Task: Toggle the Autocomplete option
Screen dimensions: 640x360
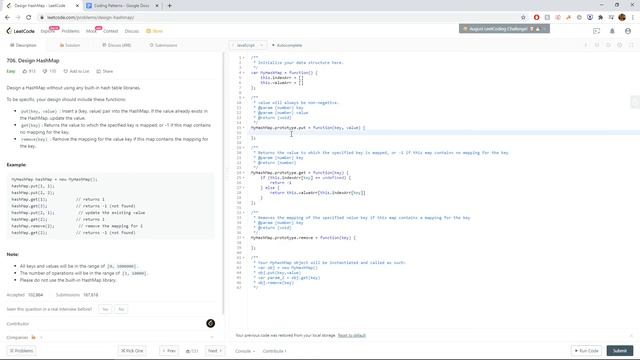Action: pyautogui.click(x=287, y=45)
